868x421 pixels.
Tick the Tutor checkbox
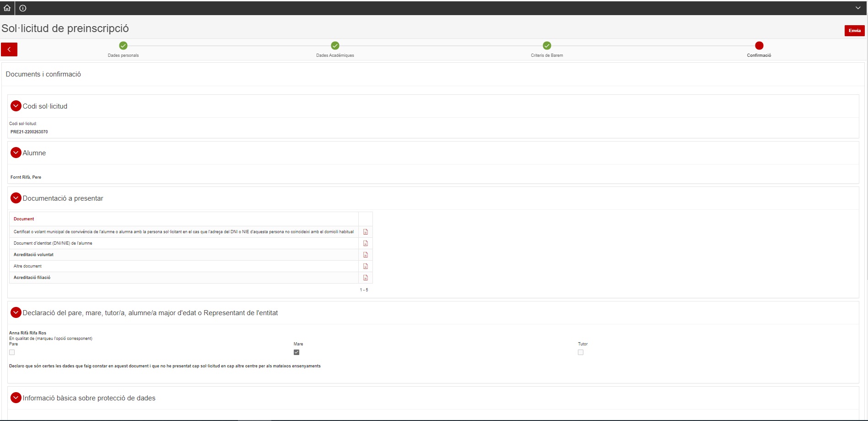click(581, 352)
